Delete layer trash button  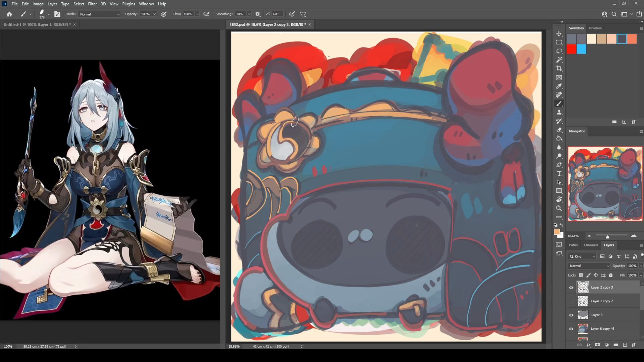coord(634,345)
